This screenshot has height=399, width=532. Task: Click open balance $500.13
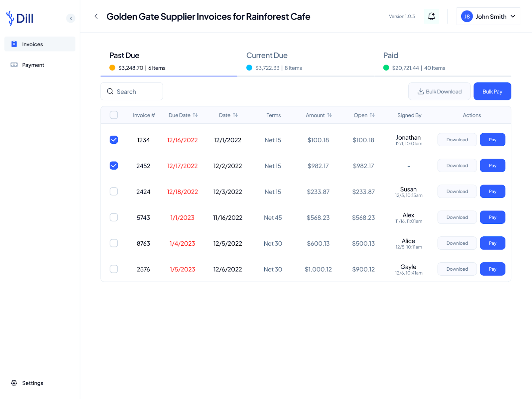pos(363,244)
